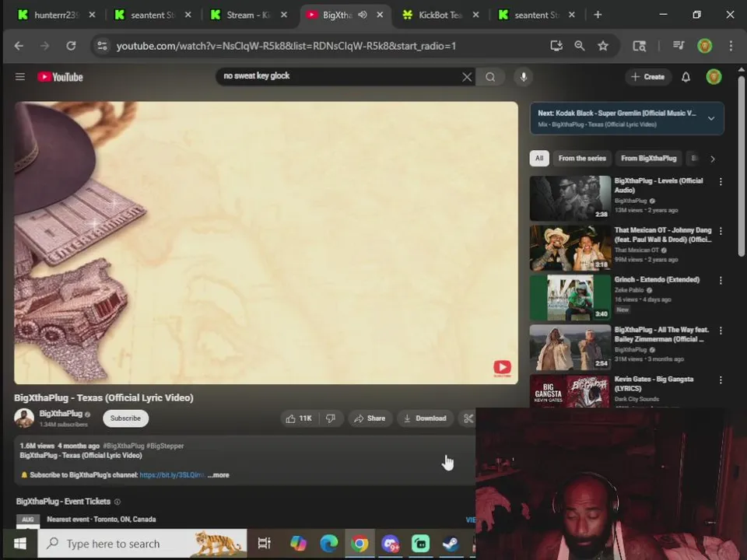This screenshot has width=747, height=560.
Task: Switch to the first seantent tab
Action: [152, 16]
